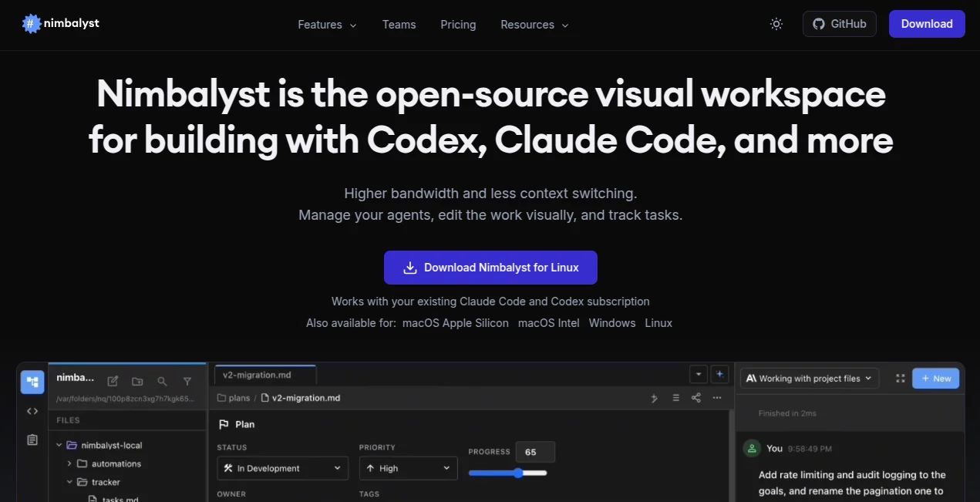Viewport: 980px width, 502px height.
Task: Open the Status In Development dropdown
Action: (282, 468)
